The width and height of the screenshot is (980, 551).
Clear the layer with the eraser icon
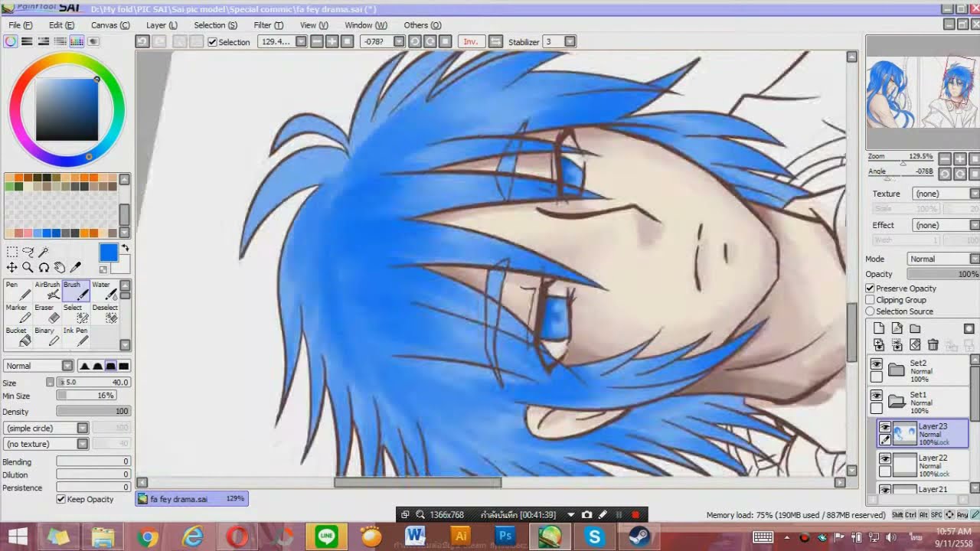(915, 345)
